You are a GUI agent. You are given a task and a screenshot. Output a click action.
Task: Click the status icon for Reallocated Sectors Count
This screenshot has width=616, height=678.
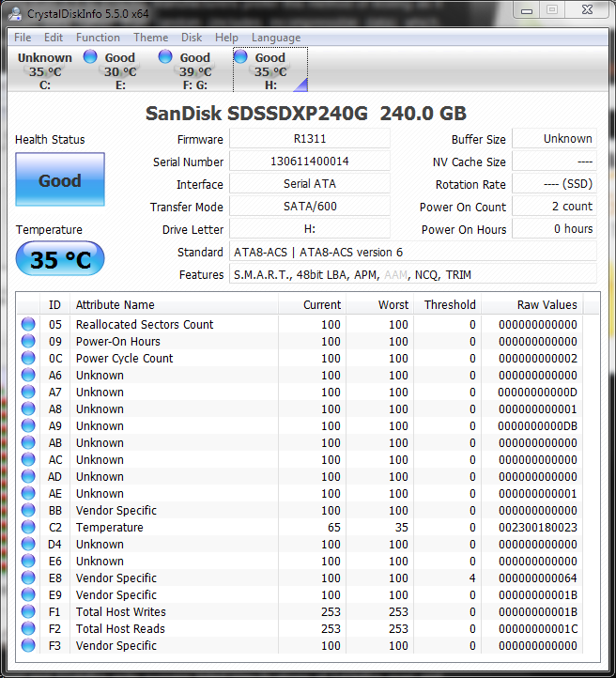[x=28, y=325]
